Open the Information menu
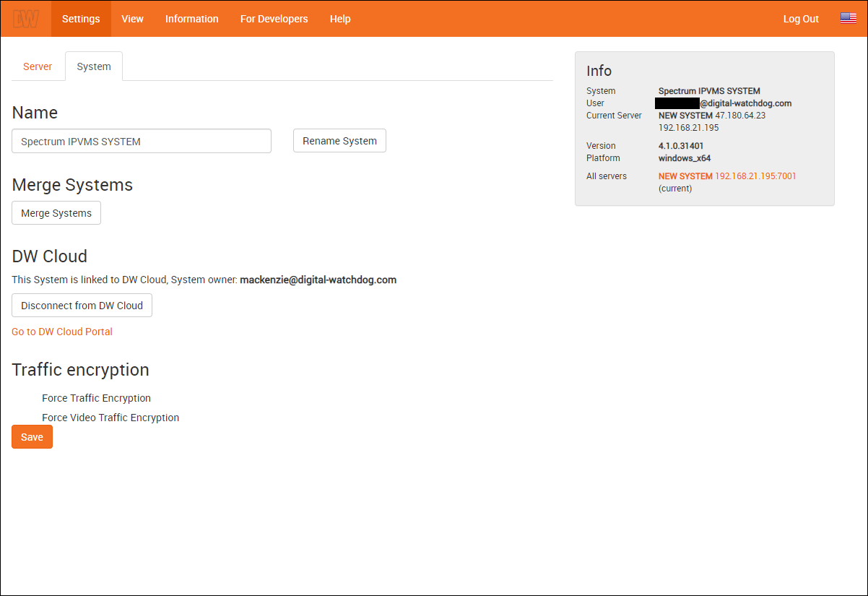868x596 pixels. [x=191, y=19]
